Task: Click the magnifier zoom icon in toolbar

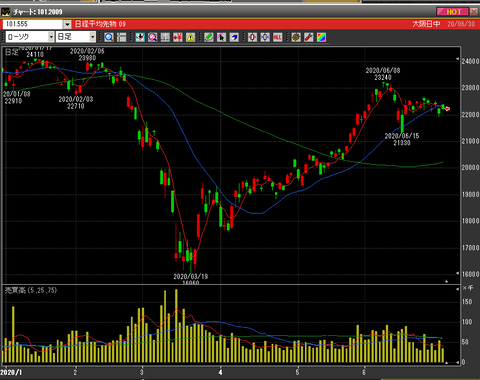Action: coord(109,37)
